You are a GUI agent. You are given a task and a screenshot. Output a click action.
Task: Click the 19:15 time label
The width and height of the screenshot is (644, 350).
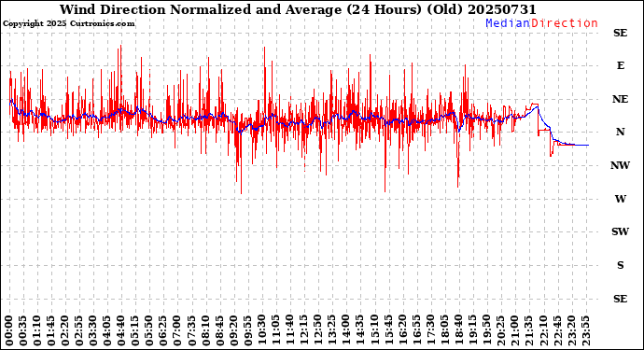[472, 330]
